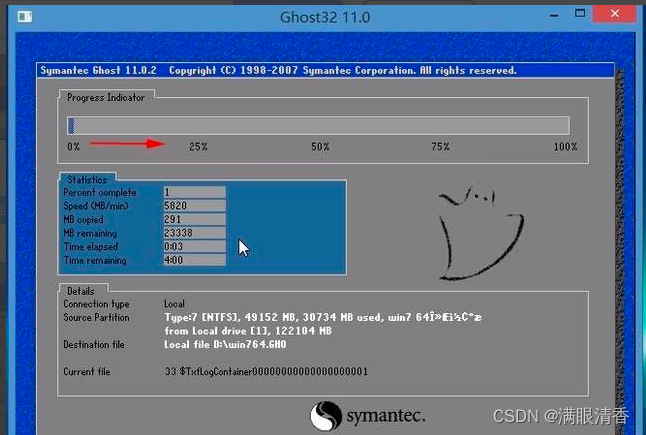The width and height of the screenshot is (646, 435).
Task: Click the 25% progress scale mark
Action: click(x=198, y=147)
